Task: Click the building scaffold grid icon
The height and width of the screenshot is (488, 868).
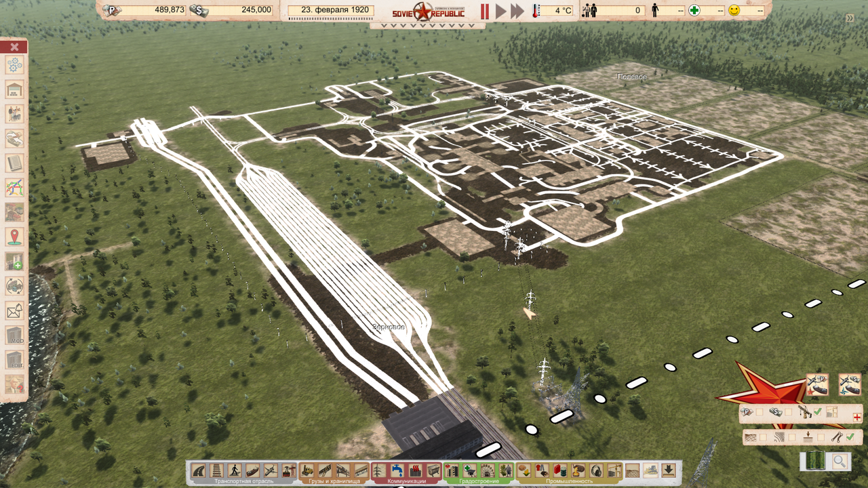Action: click(x=832, y=411)
